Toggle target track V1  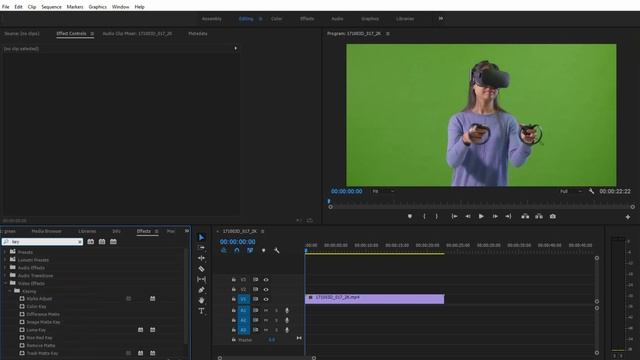[x=244, y=299]
